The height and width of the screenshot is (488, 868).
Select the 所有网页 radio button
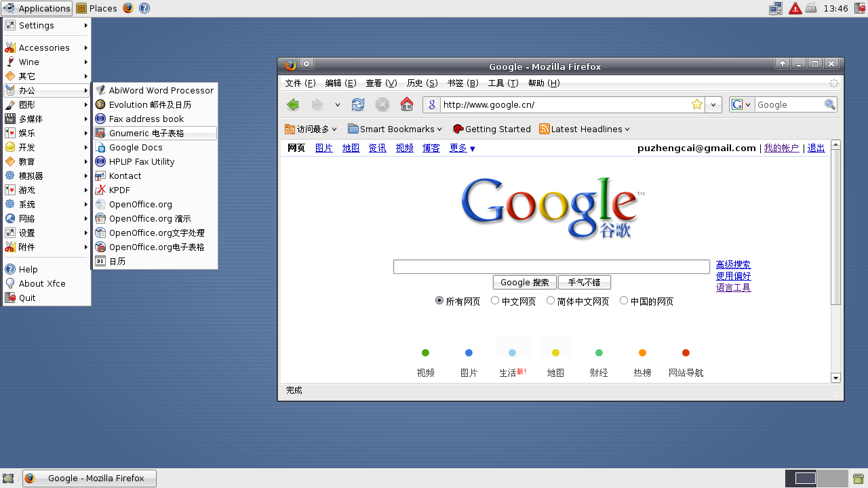coord(439,300)
